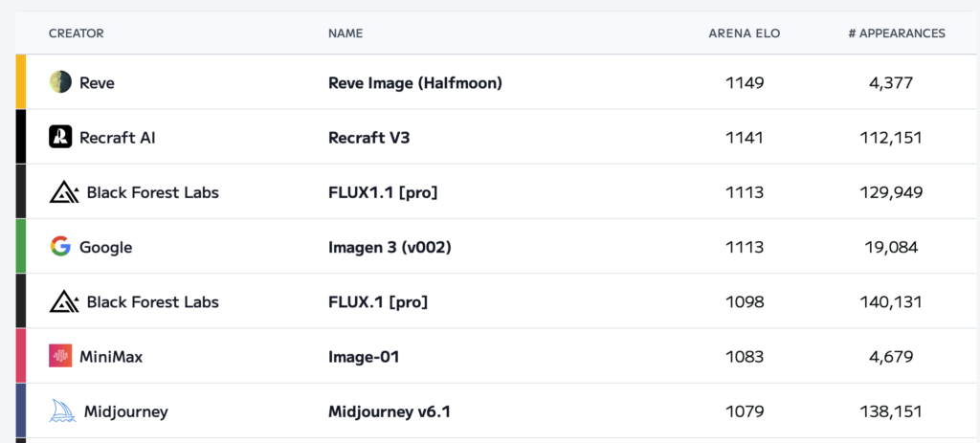Click the 1149 ELO score cell
980x443 pixels.
(x=745, y=83)
